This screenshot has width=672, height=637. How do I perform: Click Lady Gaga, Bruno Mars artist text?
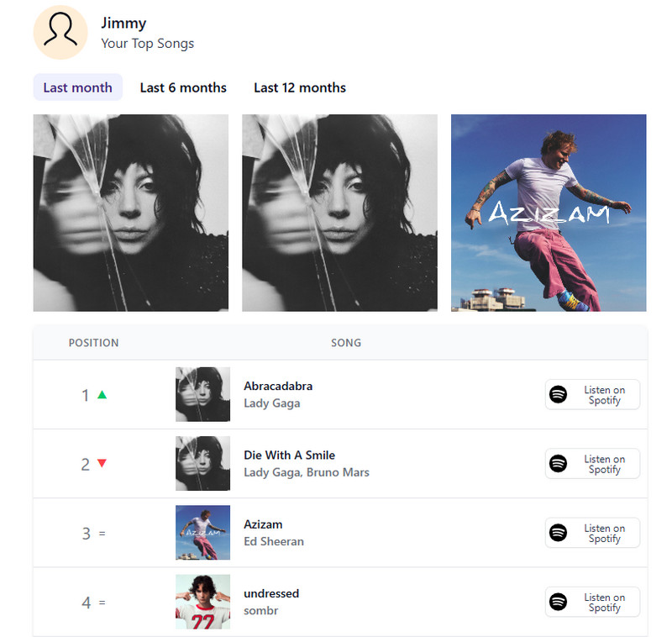pos(307,472)
